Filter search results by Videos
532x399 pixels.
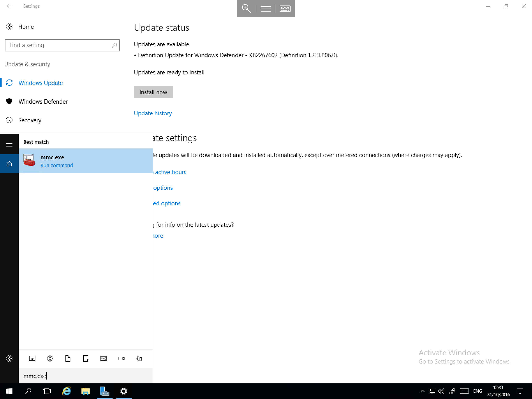[121, 358]
